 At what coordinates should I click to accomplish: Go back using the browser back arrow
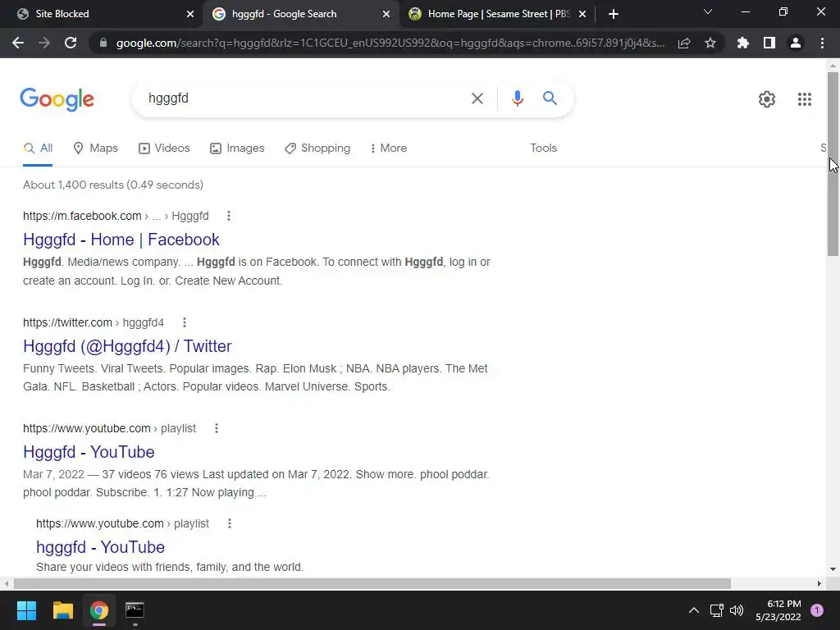click(18, 43)
